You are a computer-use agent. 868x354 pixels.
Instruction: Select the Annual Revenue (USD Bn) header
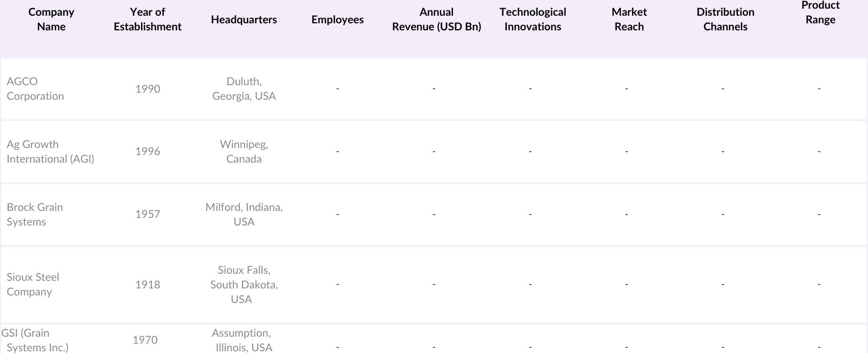pos(436,20)
